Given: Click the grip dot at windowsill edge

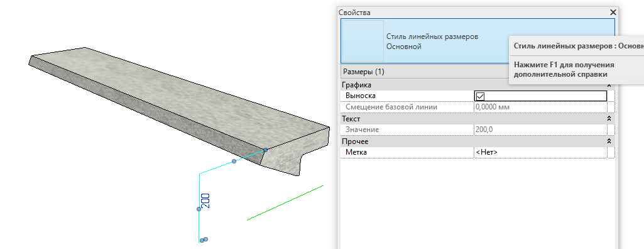Looking at the screenshot, I should pos(266,150).
